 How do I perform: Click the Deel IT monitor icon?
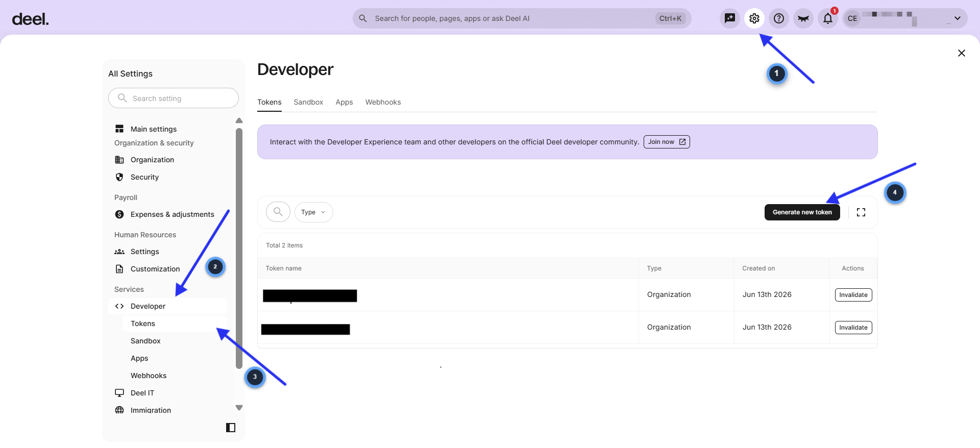[119, 393]
